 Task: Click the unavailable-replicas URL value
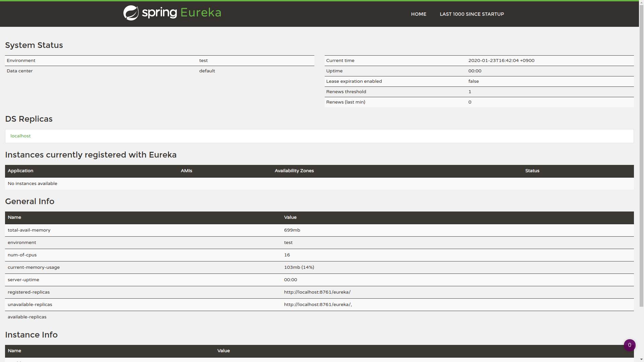coord(318,304)
